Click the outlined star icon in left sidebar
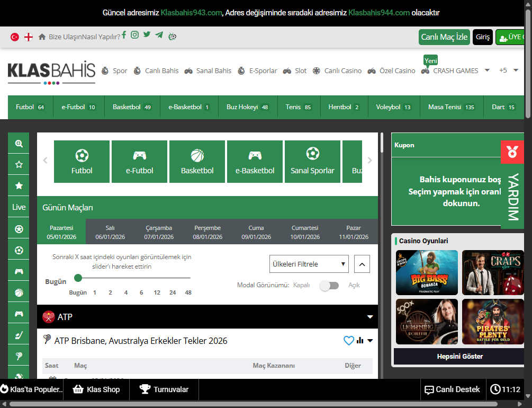532x408 pixels. point(19,164)
